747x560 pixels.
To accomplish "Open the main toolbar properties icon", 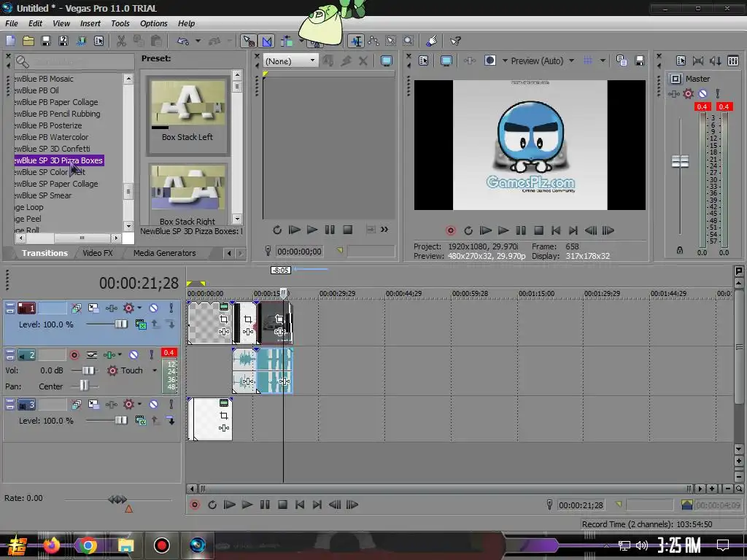I will click(98, 41).
